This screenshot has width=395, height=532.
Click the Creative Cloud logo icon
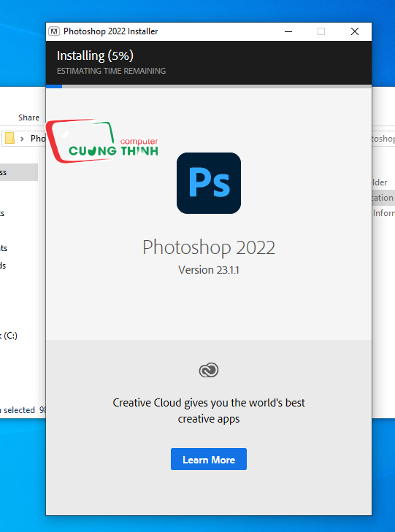tap(209, 370)
